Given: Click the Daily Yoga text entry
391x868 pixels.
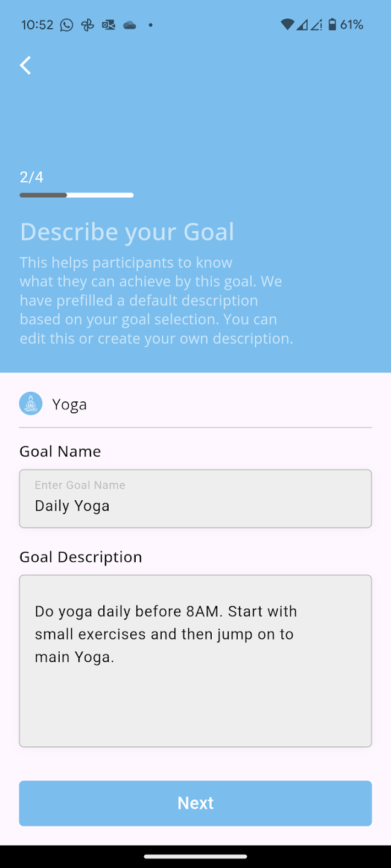Looking at the screenshot, I should tap(72, 506).
